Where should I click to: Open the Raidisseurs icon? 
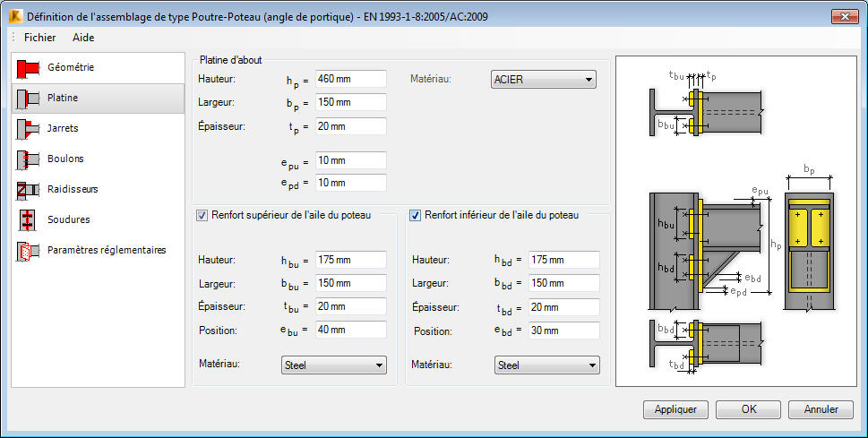(x=28, y=190)
